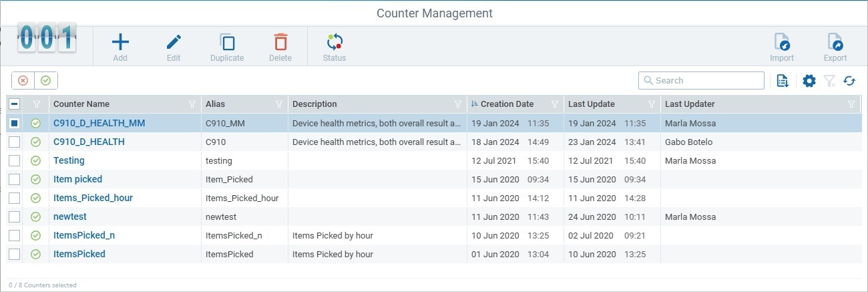Click status icon of ItemsPicked_n row

pyautogui.click(x=36, y=235)
